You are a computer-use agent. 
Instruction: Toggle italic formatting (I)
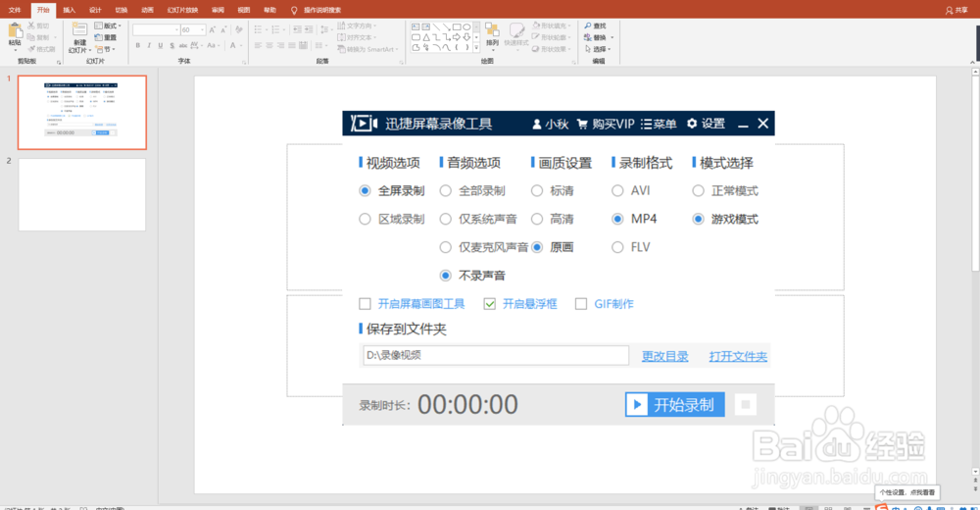pos(149,46)
